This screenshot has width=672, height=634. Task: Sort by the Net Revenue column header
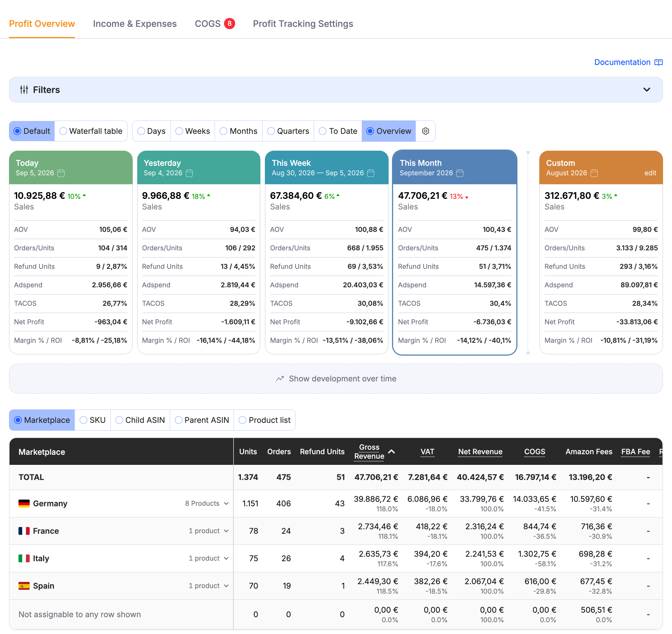coord(480,451)
